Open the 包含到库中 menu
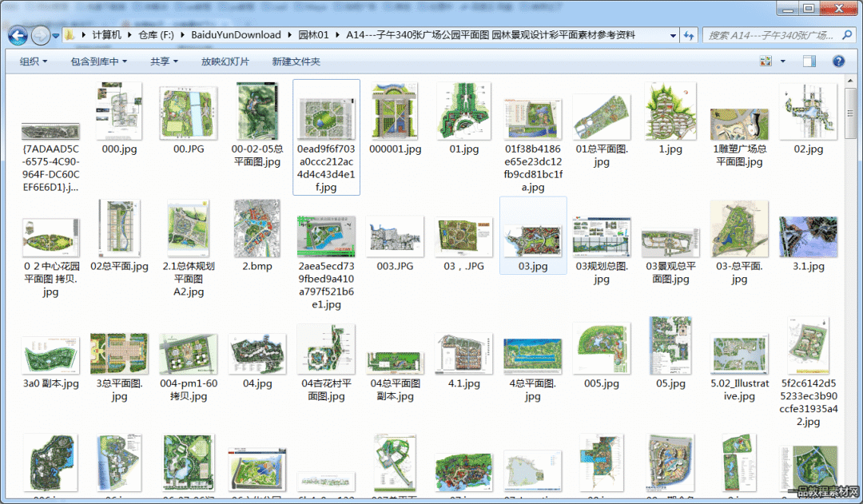 tap(98, 61)
